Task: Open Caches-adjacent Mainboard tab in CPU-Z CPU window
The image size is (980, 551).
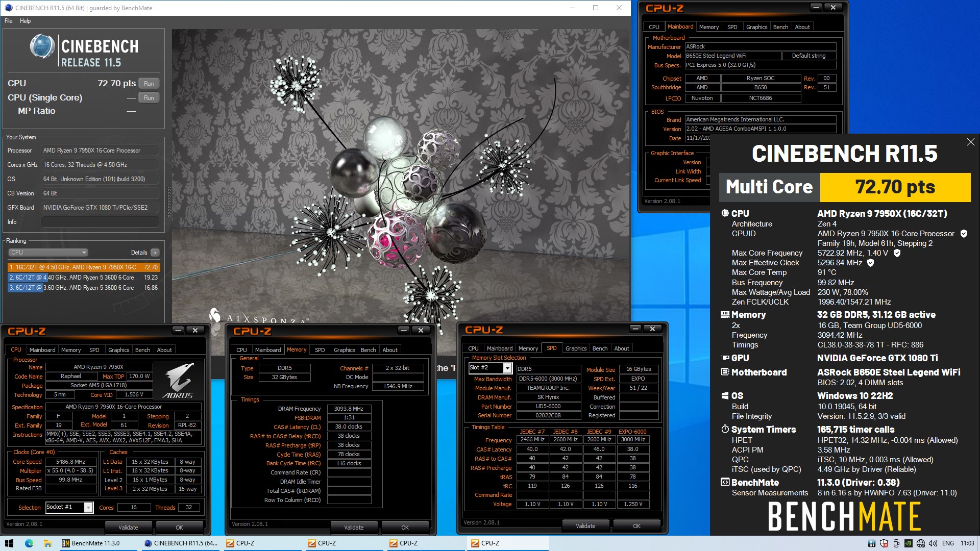Action: (42, 350)
